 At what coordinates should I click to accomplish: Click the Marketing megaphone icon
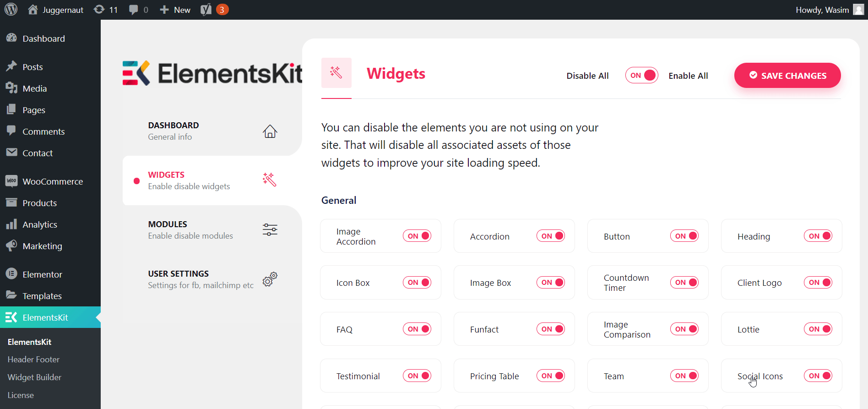[11, 245]
